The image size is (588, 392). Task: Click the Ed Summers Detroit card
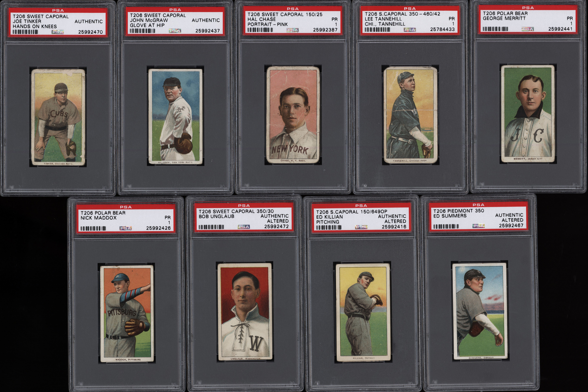click(x=480, y=311)
